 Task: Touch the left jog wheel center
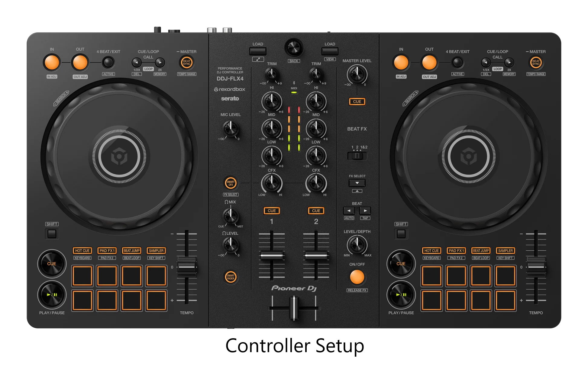pos(119,156)
